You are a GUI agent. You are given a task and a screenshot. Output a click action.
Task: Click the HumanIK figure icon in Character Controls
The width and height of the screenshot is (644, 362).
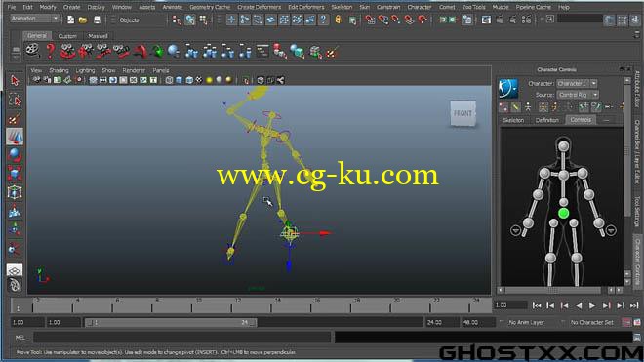pyautogui.click(x=508, y=88)
